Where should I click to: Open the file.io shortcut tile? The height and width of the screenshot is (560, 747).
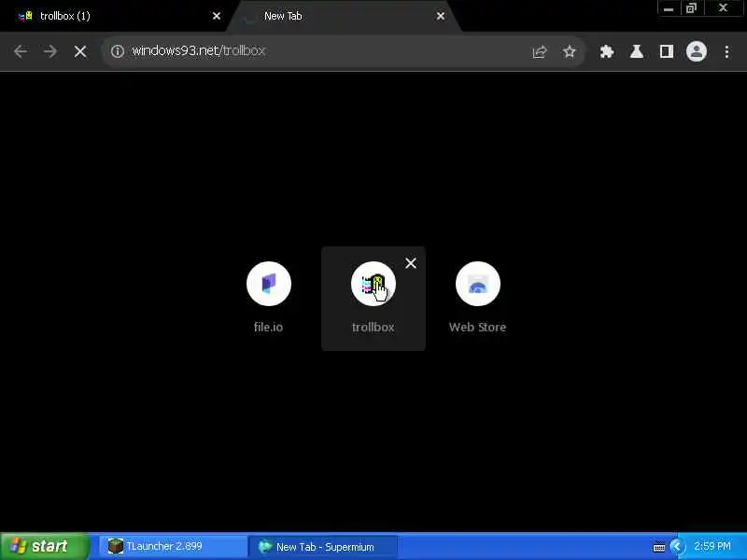point(269,298)
